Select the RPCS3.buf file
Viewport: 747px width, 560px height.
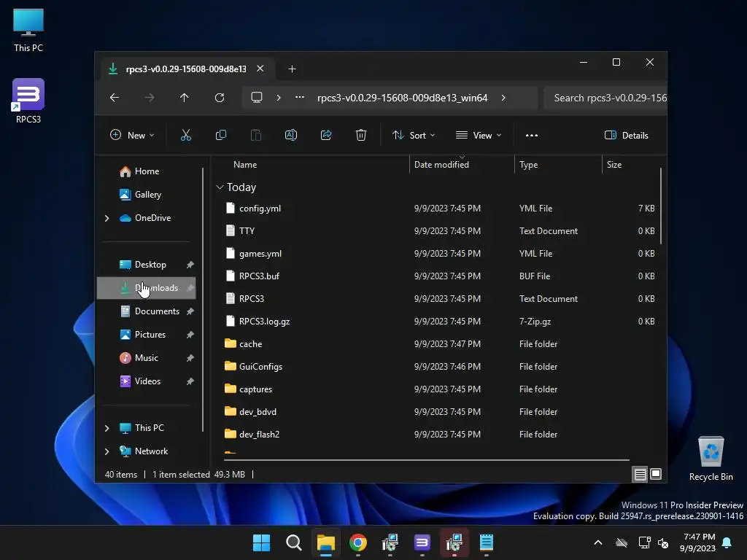coord(438,276)
